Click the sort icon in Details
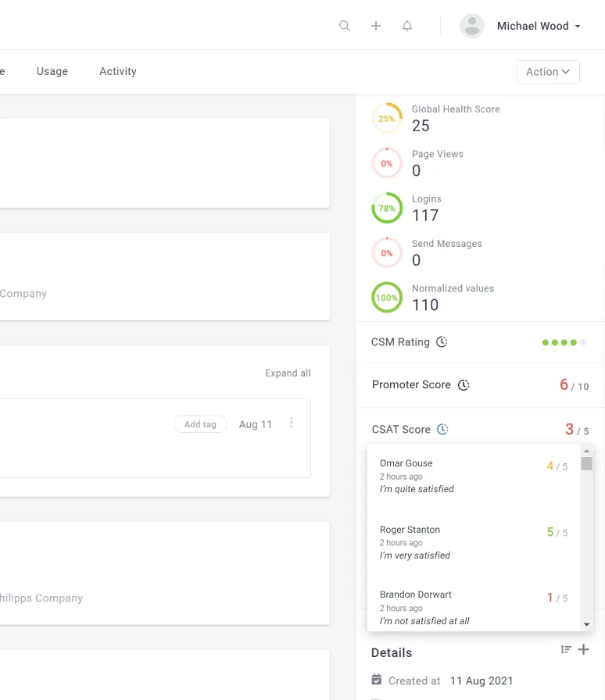This screenshot has width=605, height=700. [x=566, y=649]
